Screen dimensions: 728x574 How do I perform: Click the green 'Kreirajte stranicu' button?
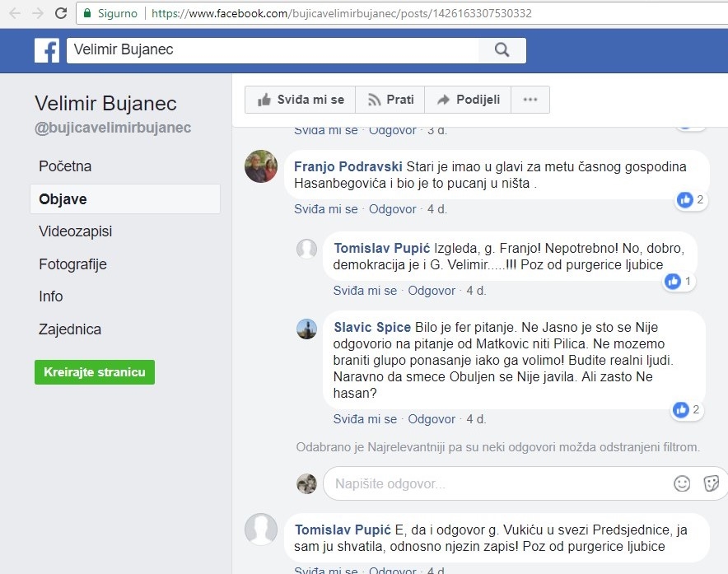(95, 372)
